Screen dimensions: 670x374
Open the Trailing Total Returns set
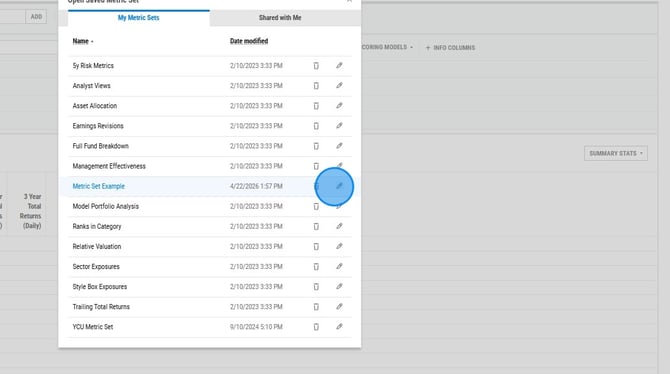click(x=101, y=307)
